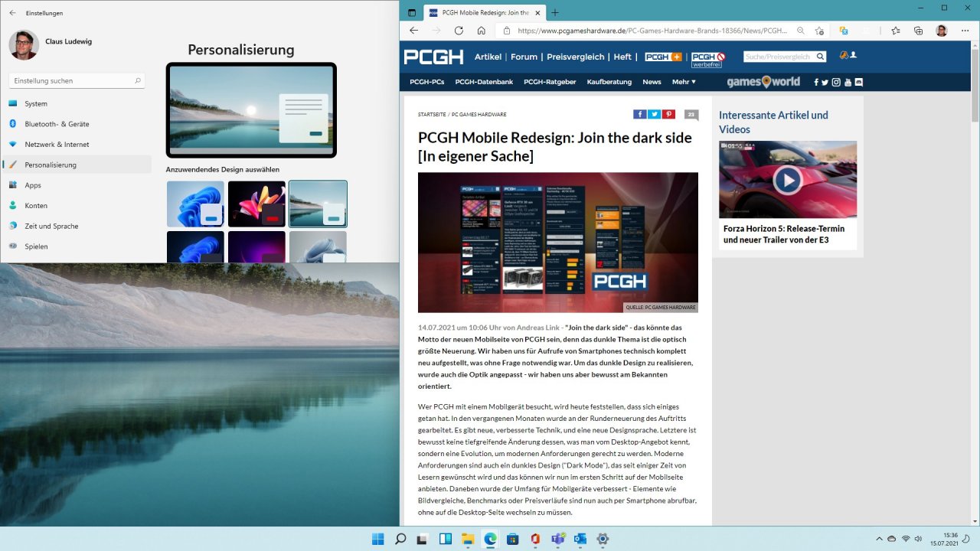Open Forza Horizon 5 Release-Termin article link
The image size is (980, 551).
coord(784,234)
